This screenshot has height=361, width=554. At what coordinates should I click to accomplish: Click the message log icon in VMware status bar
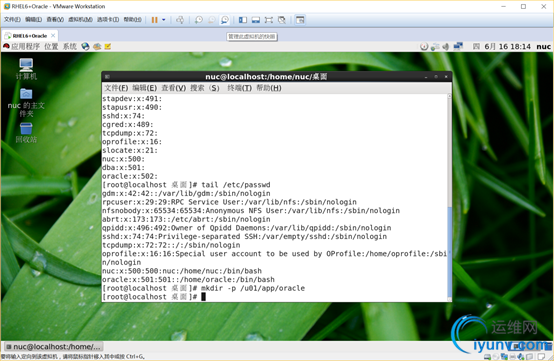point(541,356)
